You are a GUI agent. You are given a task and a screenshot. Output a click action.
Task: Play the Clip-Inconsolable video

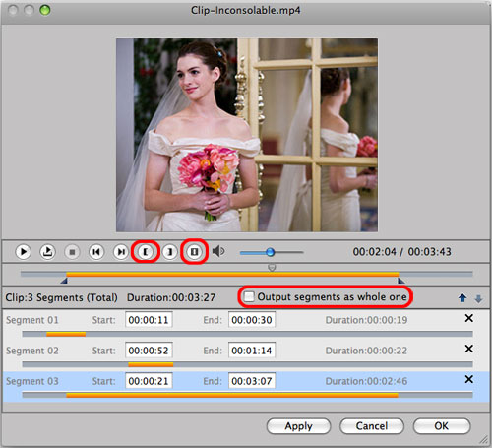click(x=23, y=252)
